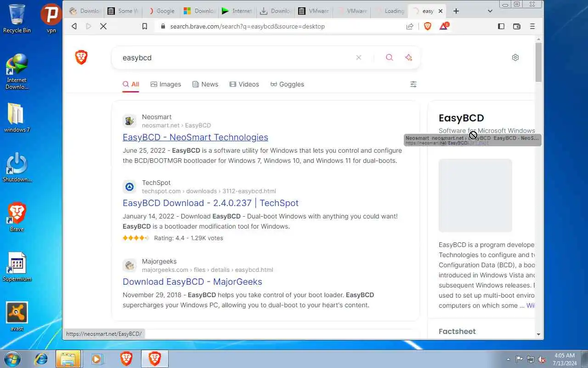Switch to the Images results tab

click(x=166, y=84)
